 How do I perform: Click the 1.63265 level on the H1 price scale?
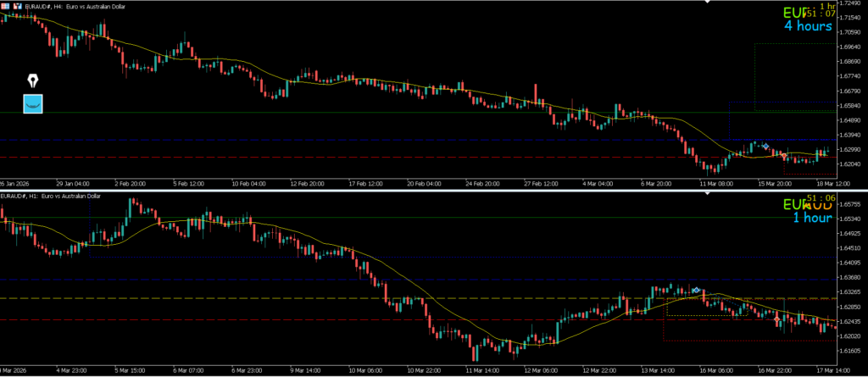(x=851, y=292)
